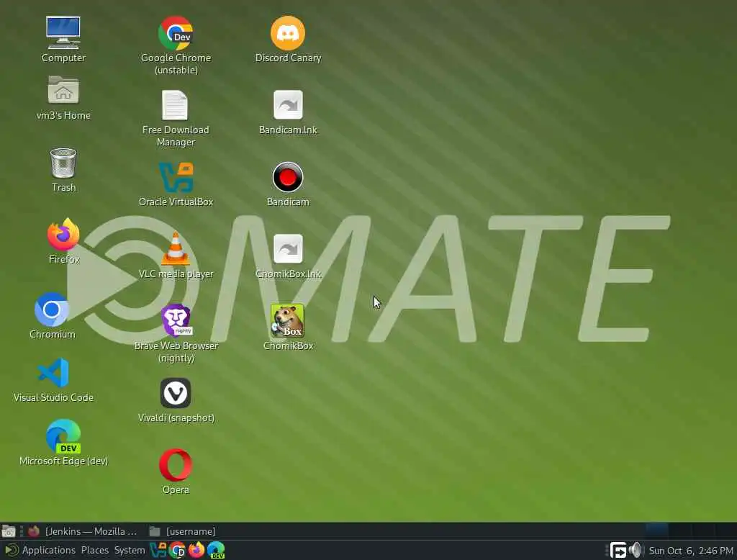Launch Chrome Dev from panel launcher

pyautogui.click(x=177, y=550)
